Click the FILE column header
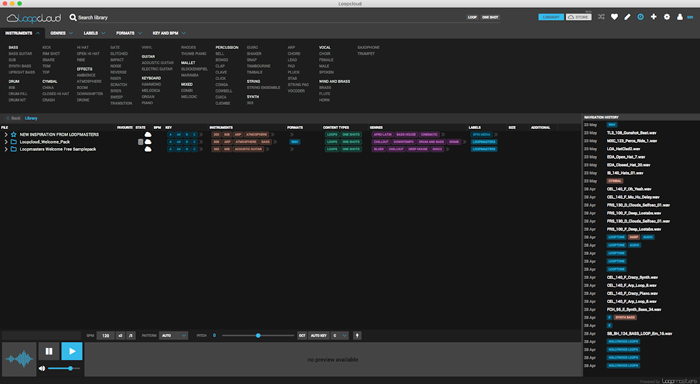Screen dimensions: 700x384 point(4,127)
